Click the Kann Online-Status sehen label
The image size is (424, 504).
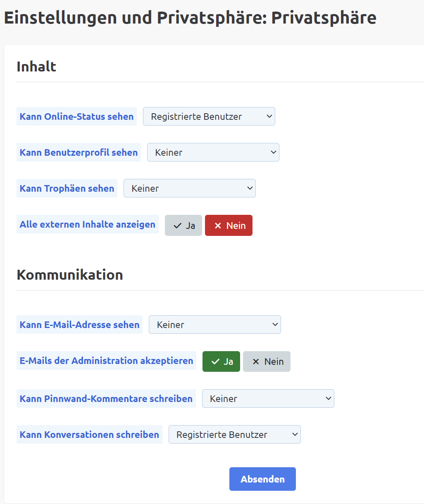pyautogui.click(x=76, y=116)
